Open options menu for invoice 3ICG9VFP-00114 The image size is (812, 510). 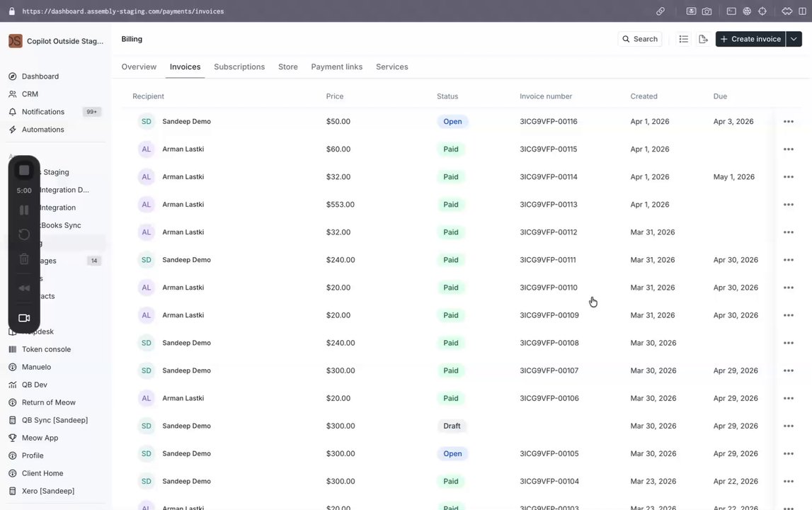788,177
